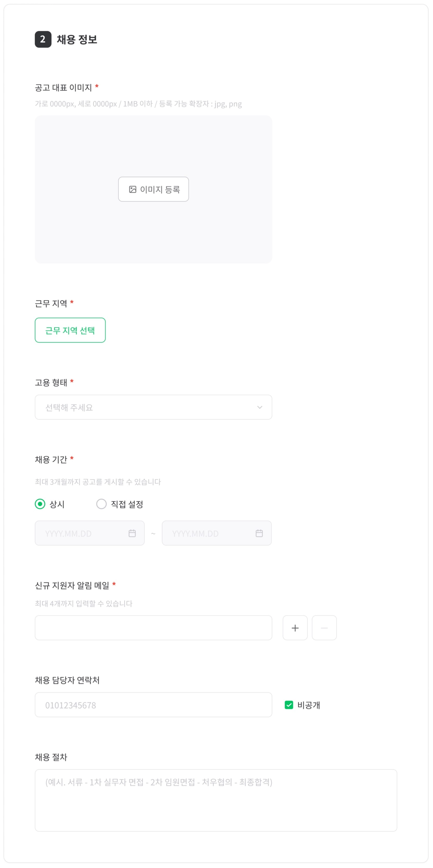
Task: Click the start date YYYY.MM.DD field
Action: [x=89, y=533]
